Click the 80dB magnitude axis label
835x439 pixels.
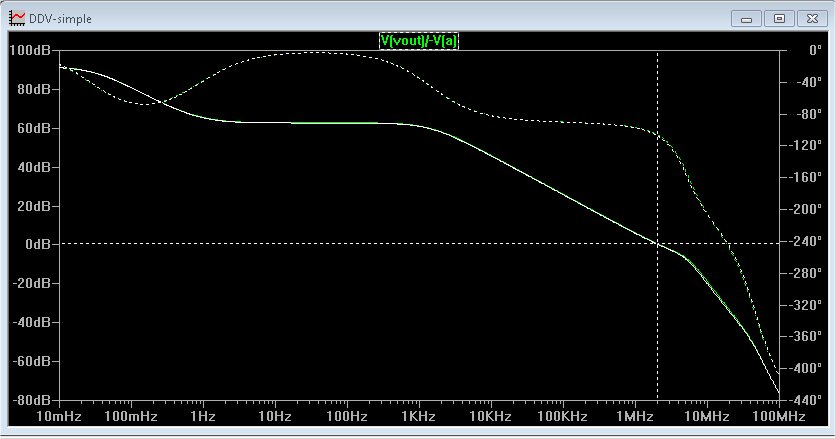(x=34, y=89)
